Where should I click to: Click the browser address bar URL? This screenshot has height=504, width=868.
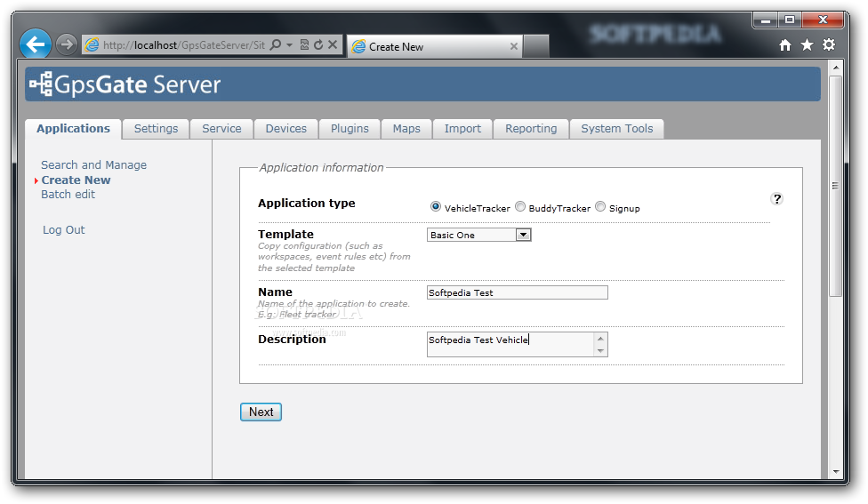[x=184, y=45]
